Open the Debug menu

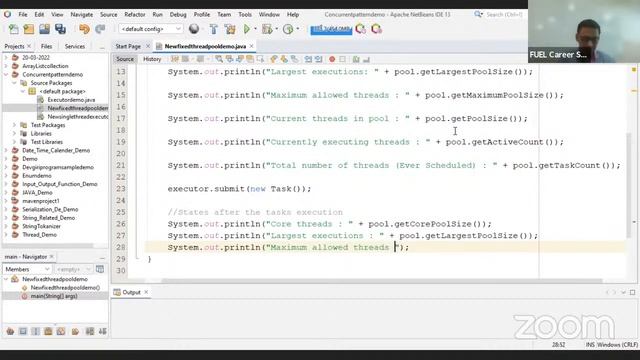tap(178, 14)
